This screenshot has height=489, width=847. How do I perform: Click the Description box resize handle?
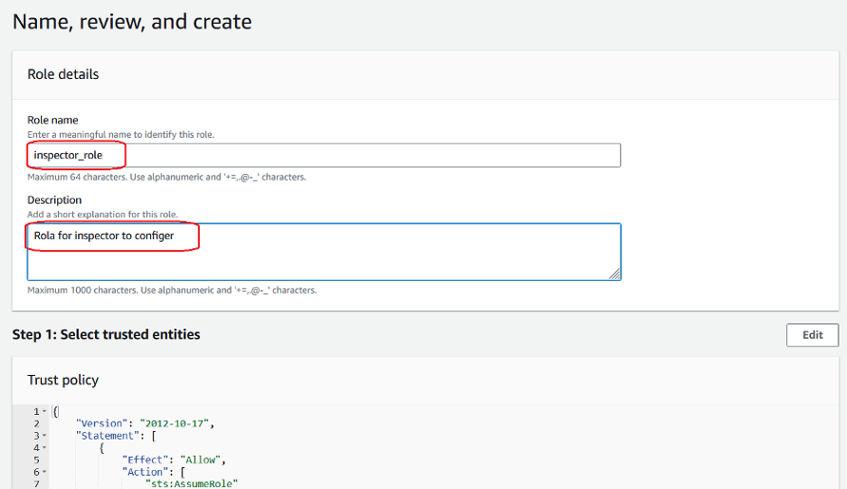coord(614,273)
